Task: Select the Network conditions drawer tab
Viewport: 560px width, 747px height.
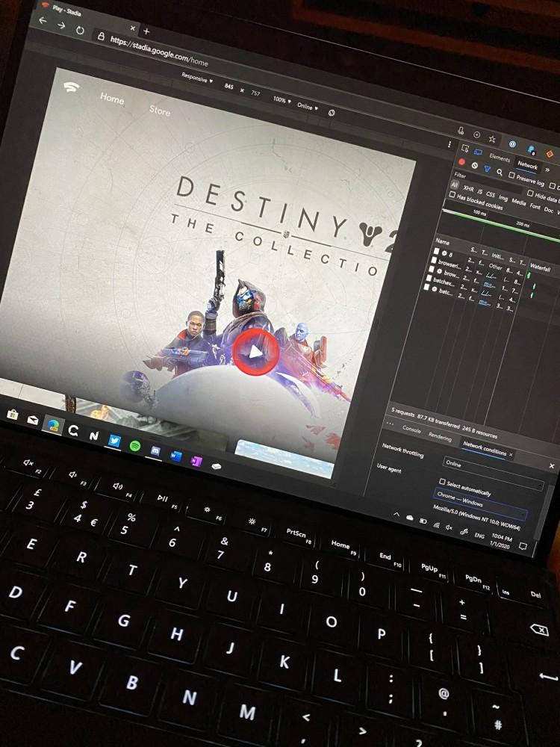Action: coord(485,447)
